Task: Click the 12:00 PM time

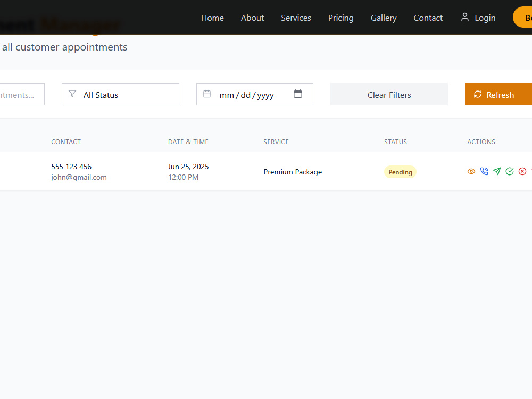Action: 183,177
